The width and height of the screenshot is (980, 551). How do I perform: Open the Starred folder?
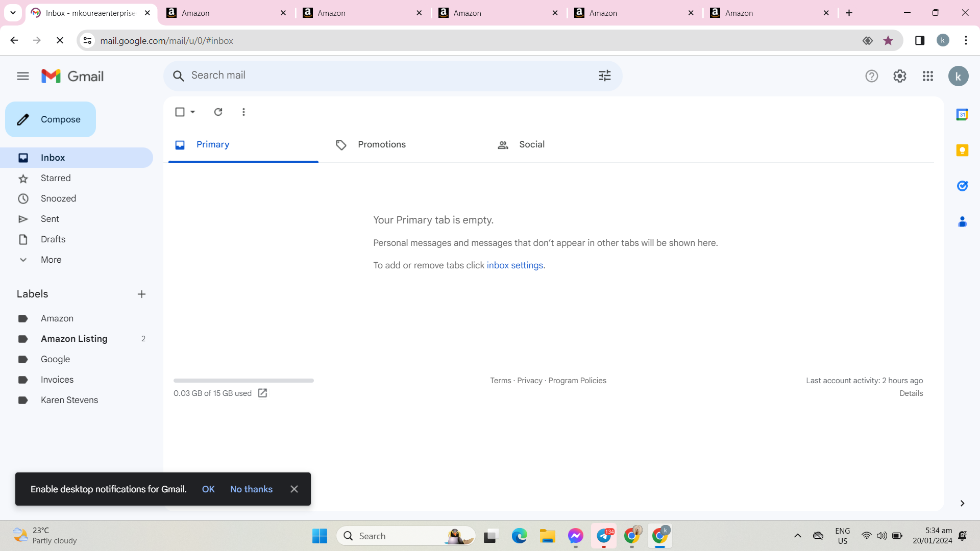[x=77, y=178]
